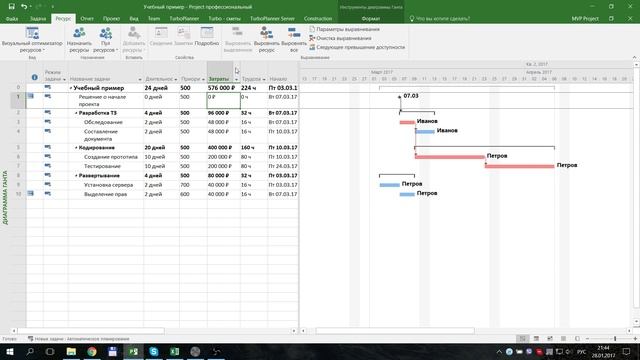This screenshot has height=360, width=640.
Task: Open Визуальный оптимизатор ресурсов
Action: tap(32, 40)
